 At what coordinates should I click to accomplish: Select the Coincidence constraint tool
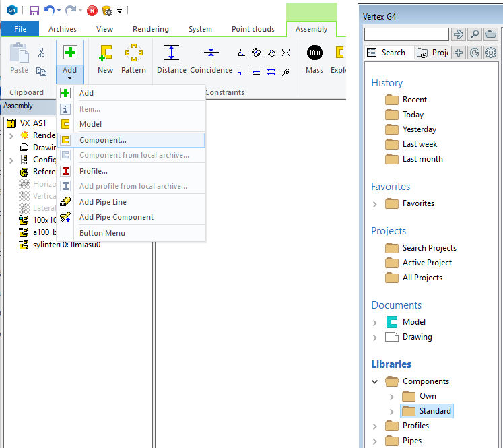(211, 59)
